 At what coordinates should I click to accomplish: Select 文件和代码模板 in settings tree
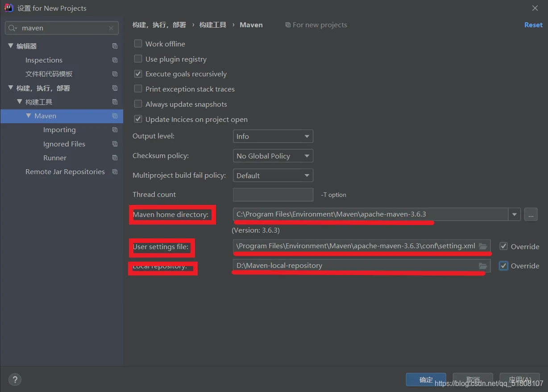click(x=49, y=74)
